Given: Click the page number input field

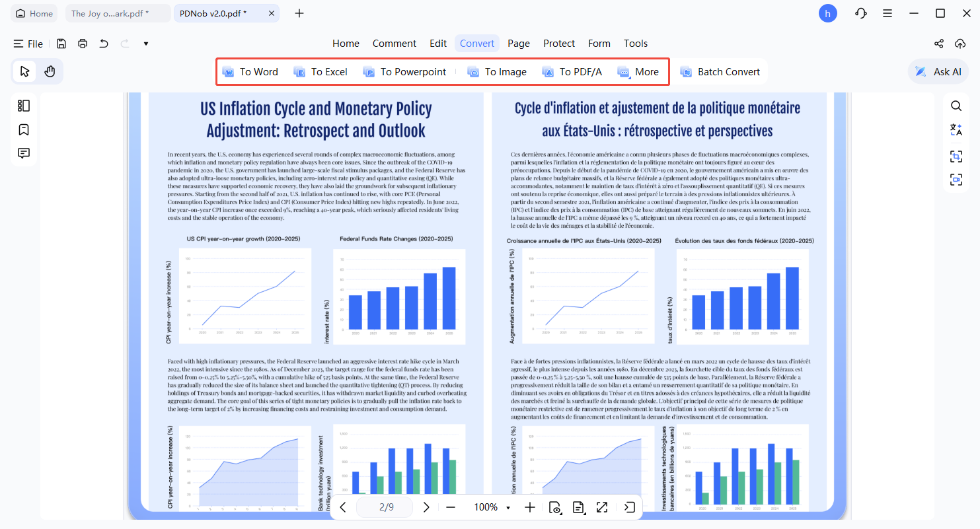Looking at the screenshot, I should click(386, 507).
